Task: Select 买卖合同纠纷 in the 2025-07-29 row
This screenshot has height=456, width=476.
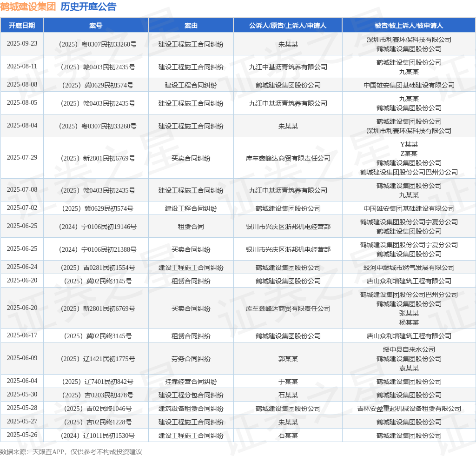Action: coord(191,158)
